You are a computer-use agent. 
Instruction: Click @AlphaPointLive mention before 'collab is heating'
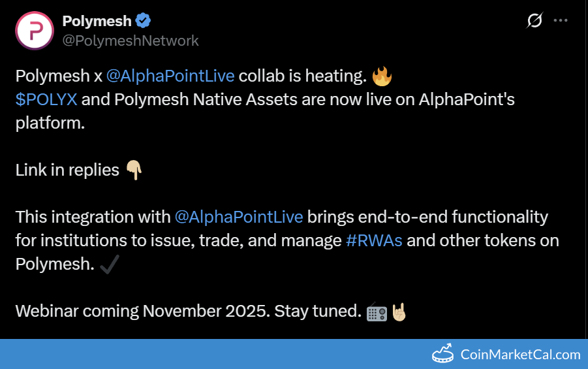[x=170, y=76]
